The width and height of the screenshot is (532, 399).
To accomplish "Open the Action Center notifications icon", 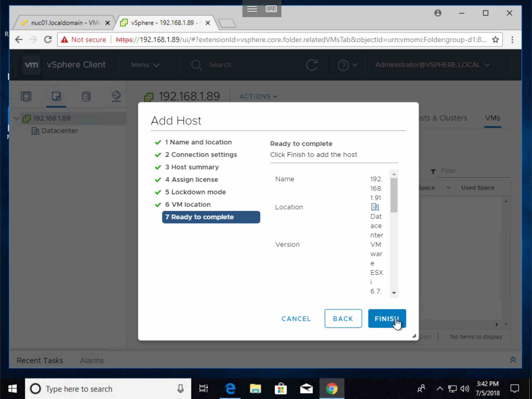I will click(x=514, y=389).
